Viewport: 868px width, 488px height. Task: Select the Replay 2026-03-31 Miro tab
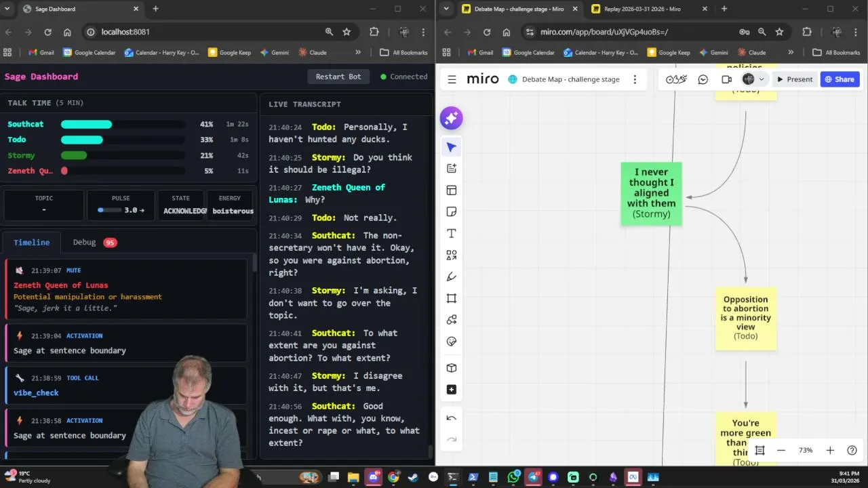point(649,9)
